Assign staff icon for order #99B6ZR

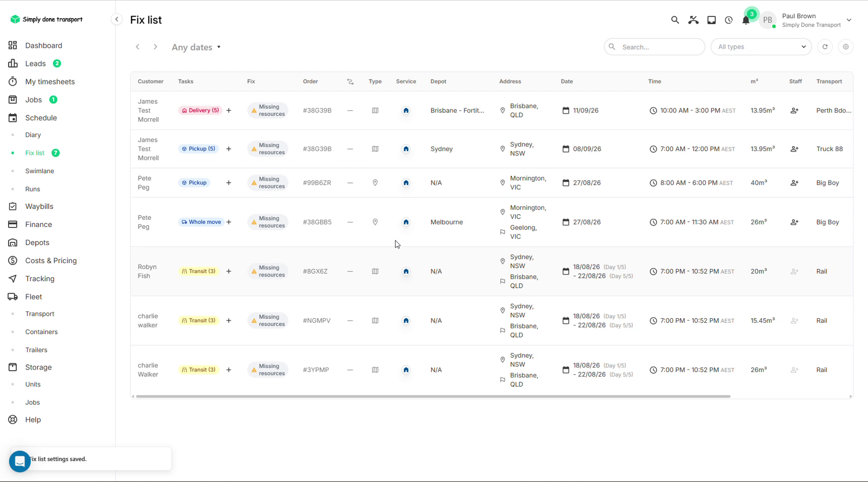click(794, 183)
